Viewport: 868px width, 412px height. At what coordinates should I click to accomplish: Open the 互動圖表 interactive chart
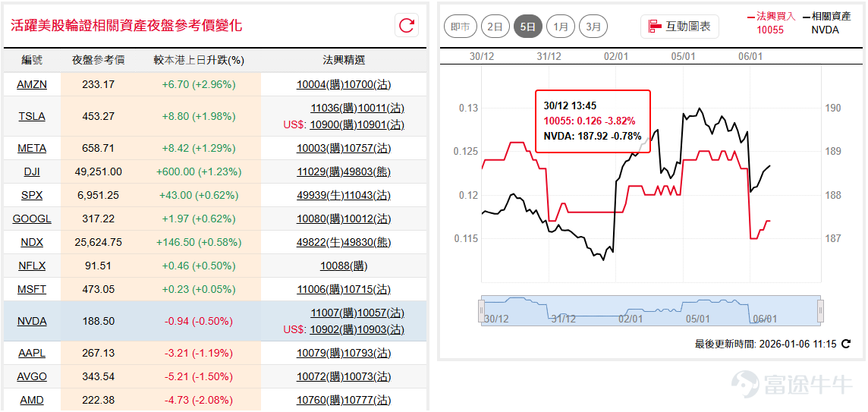(680, 26)
